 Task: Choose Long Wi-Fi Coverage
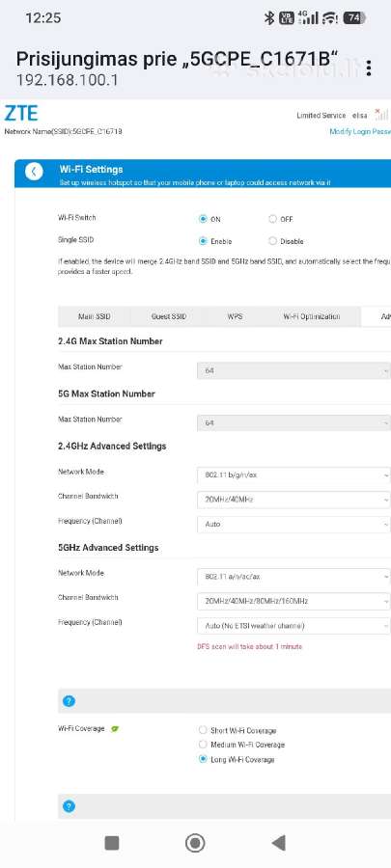203,759
